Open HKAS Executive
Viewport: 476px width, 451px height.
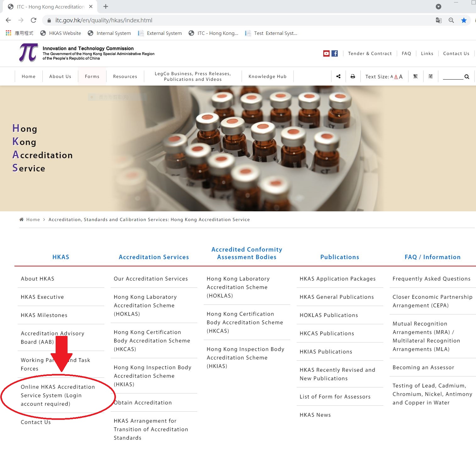[x=42, y=297]
